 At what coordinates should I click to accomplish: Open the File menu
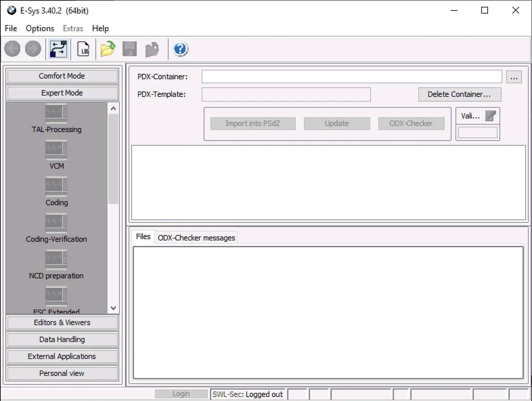coord(11,28)
